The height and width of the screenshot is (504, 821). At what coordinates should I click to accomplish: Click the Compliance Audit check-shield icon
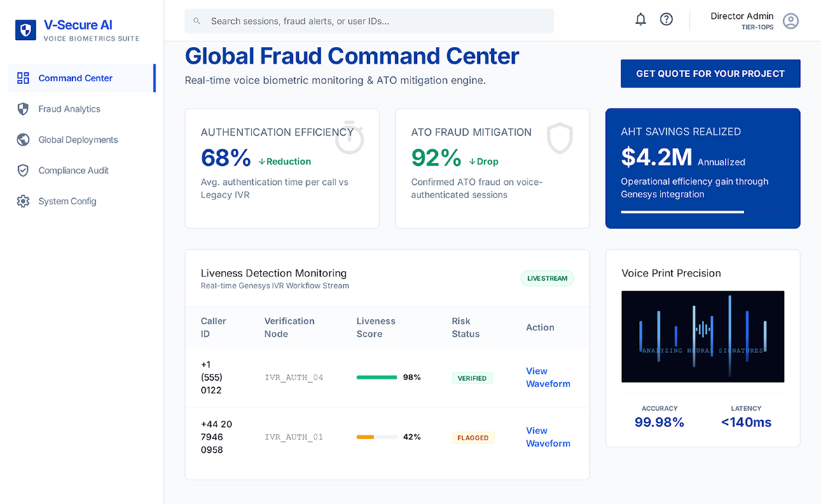(x=23, y=170)
